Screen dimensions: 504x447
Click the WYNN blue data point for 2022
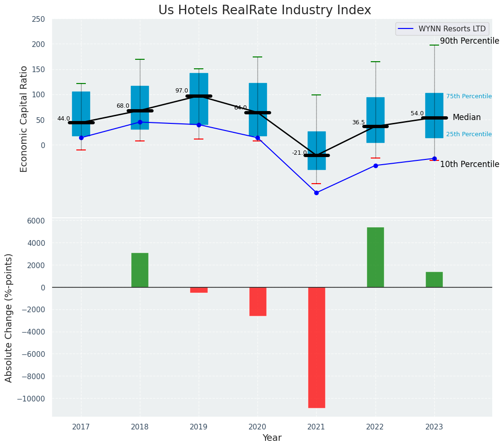coord(376,166)
